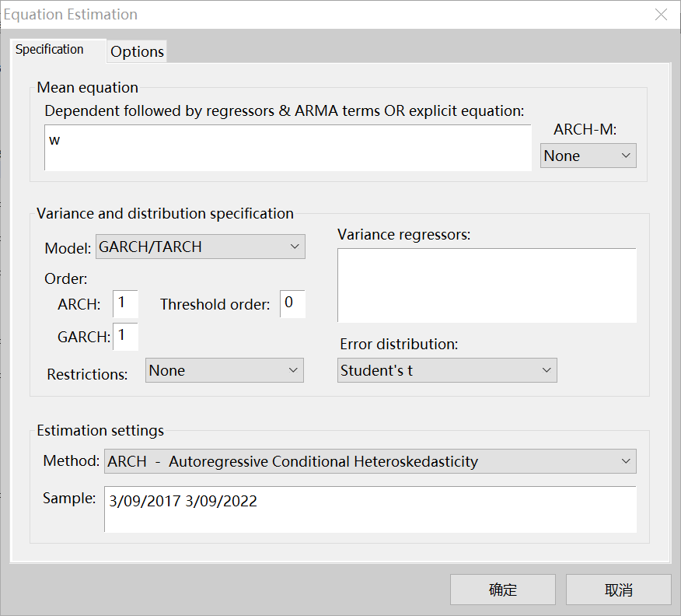
Task: Switch to the Options tab
Action: 137,51
